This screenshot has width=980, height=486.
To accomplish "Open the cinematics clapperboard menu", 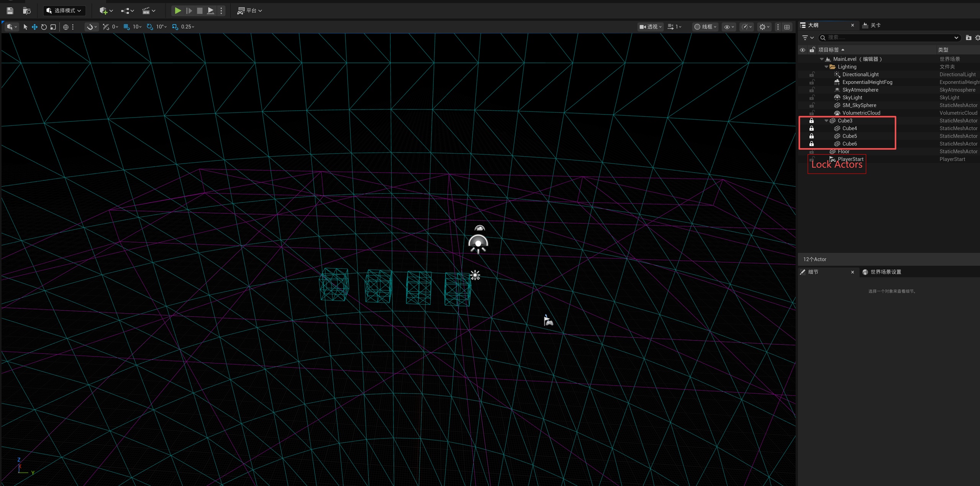I will coord(149,11).
